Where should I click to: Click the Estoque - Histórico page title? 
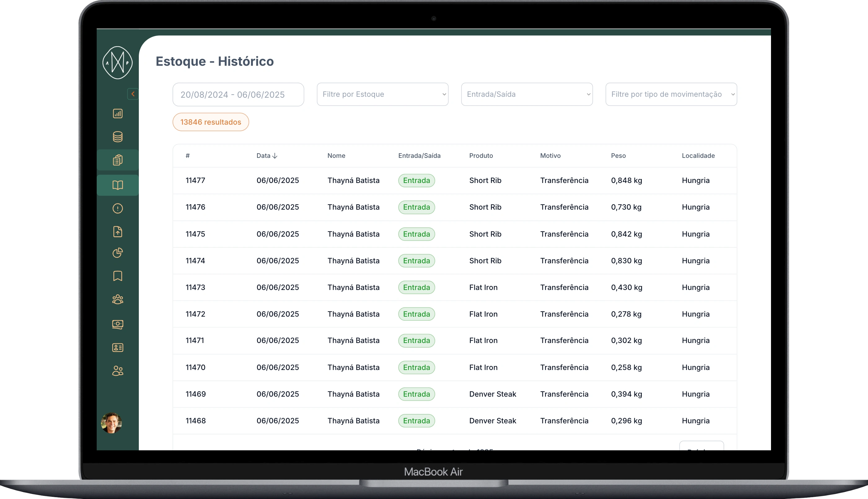(x=214, y=62)
